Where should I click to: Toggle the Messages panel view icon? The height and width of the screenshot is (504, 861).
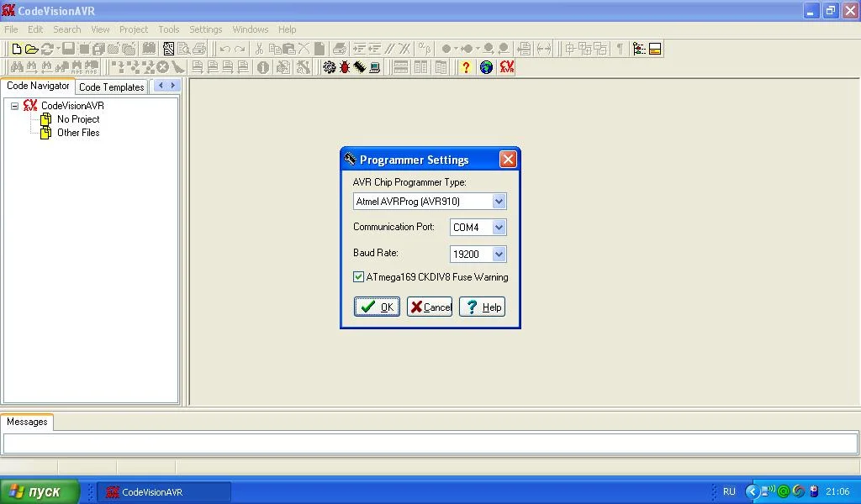click(654, 50)
